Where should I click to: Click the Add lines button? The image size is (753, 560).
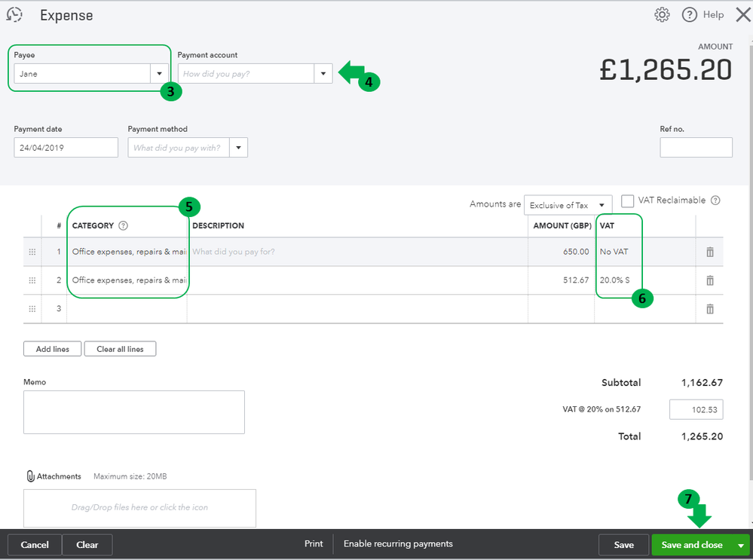pyautogui.click(x=52, y=349)
